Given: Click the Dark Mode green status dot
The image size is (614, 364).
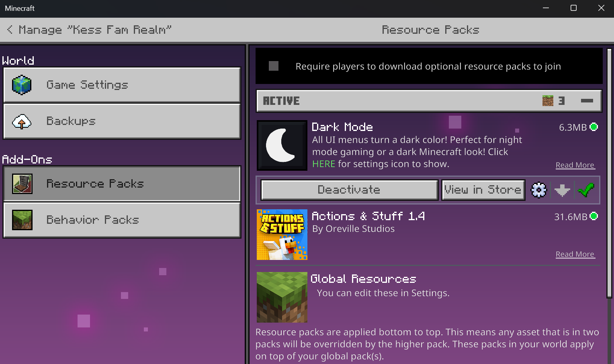Looking at the screenshot, I should tap(594, 127).
